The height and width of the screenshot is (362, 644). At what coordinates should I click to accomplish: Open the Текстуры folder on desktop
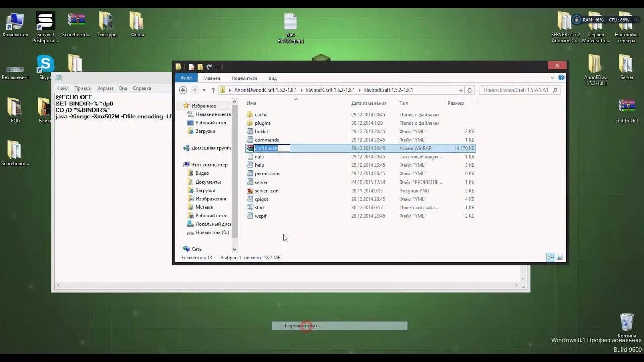point(107,24)
